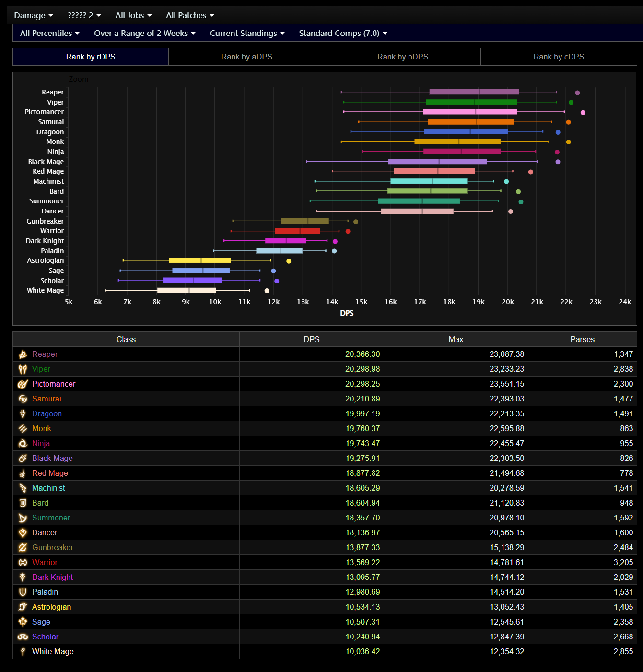643x672 pixels.
Task: Expand Over a Range of 2 Weeks dropdown
Action: point(144,33)
